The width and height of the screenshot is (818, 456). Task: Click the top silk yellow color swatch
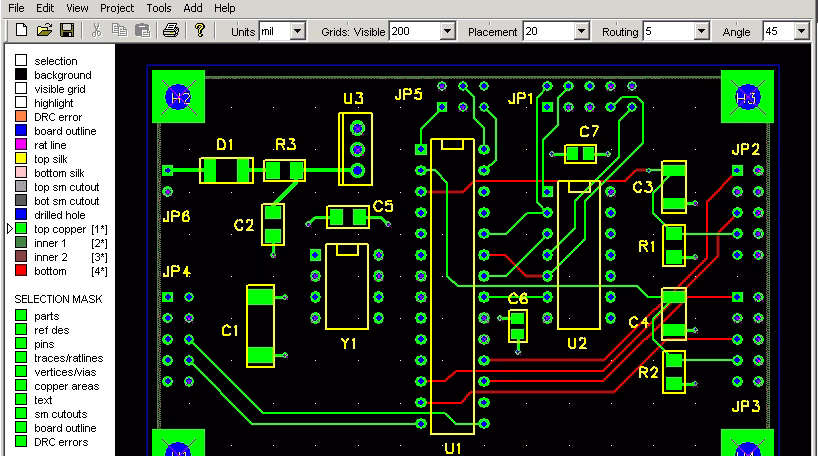(x=21, y=158)
